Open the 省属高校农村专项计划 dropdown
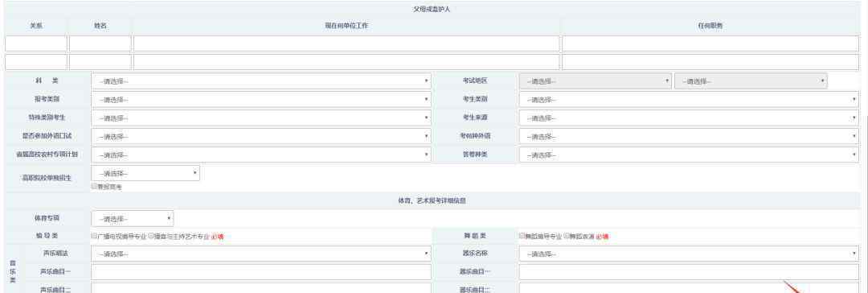The width and height of the screenshot is (868, 293). (260, 155)
